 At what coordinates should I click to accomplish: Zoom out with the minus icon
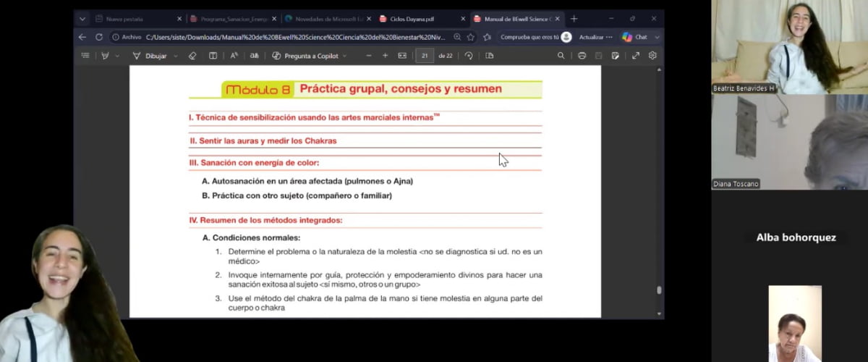(x=369, y=56)
